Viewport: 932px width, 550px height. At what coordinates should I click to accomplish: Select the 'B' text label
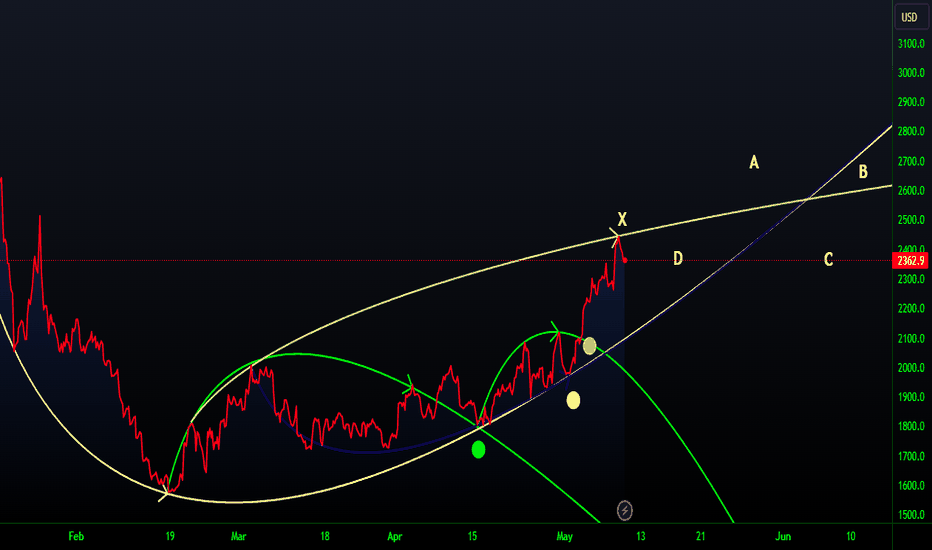[x=863, y=172]
